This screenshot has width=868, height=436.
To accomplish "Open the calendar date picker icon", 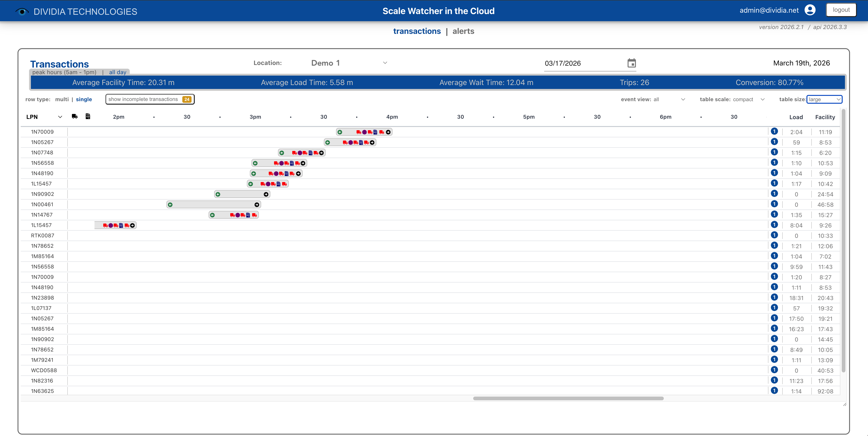I will [x=632, y=63].
